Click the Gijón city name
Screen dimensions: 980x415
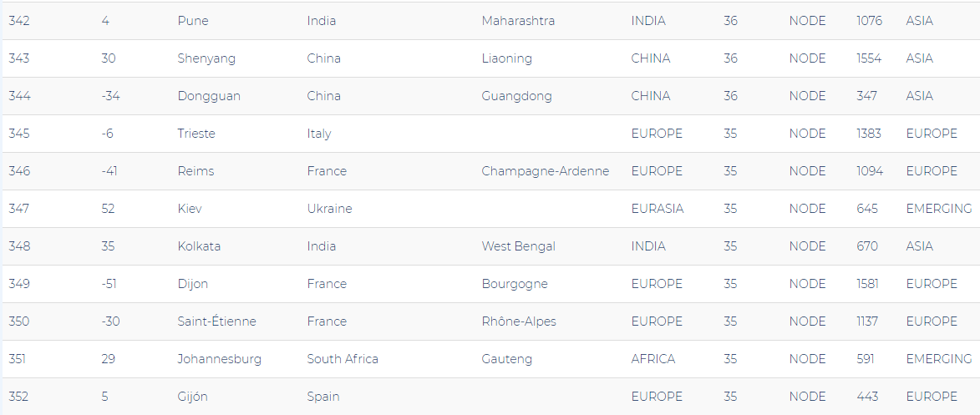tap(195, 397)
